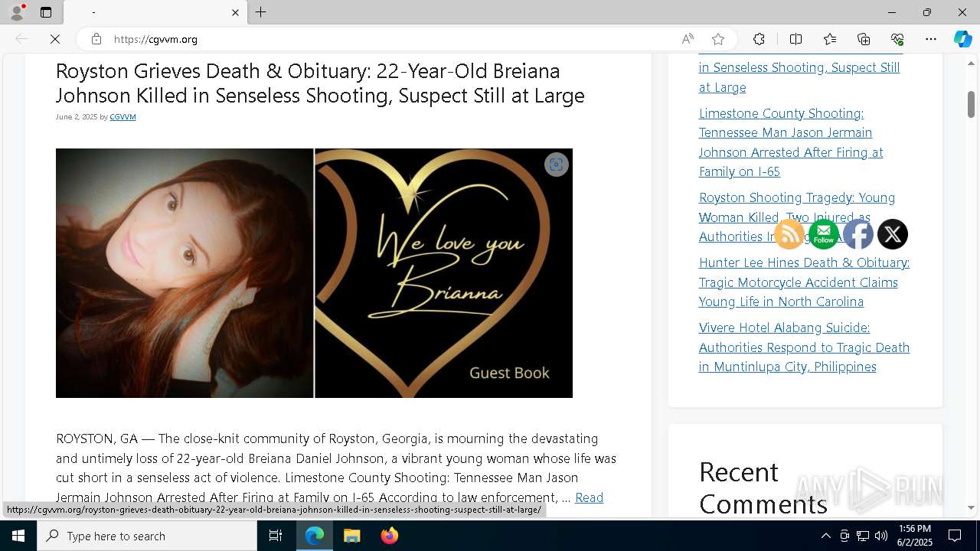This screenshot has width=980, height=551.
Task: Open the Favorites list
Action: [830, 39]
